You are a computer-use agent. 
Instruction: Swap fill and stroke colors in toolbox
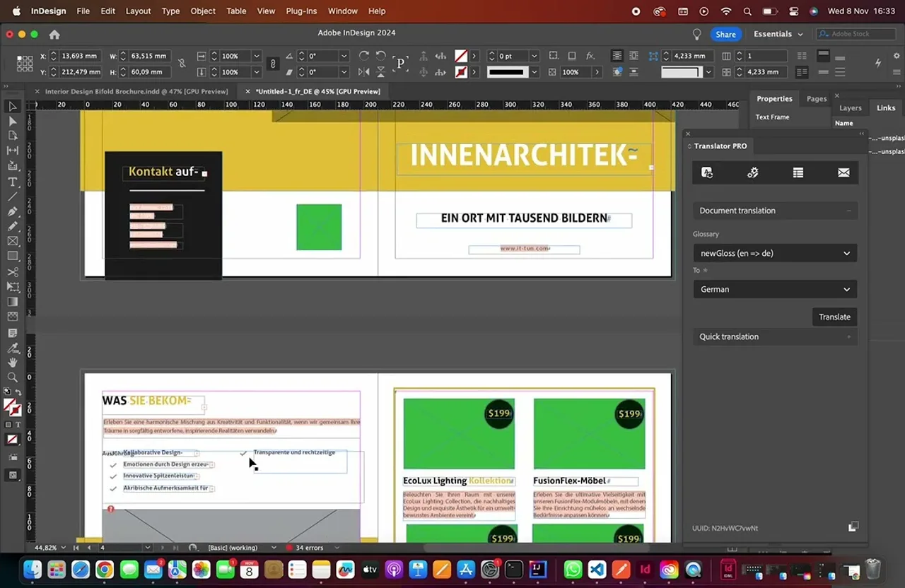click(x=18, y=392)
